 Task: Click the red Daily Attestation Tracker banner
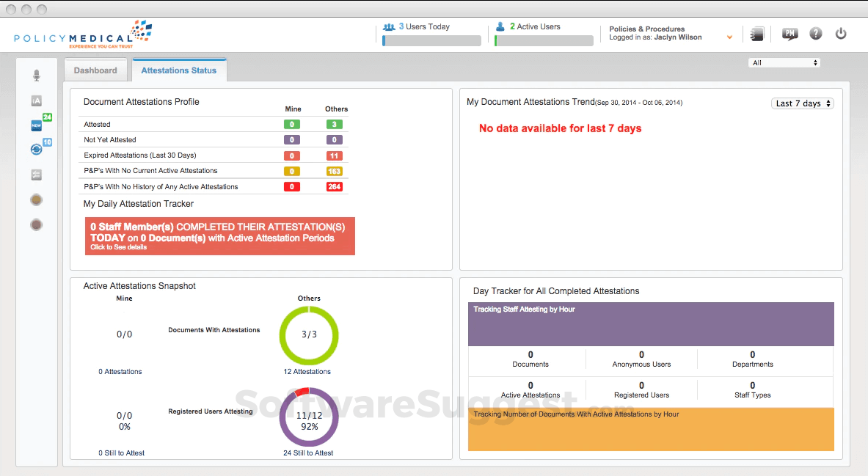[x=219, y=235]
